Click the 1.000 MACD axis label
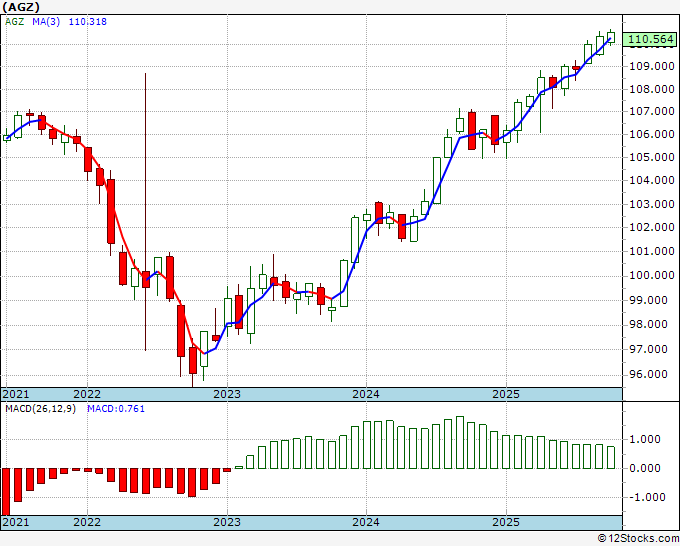The image size is (680, 546). 645,439
